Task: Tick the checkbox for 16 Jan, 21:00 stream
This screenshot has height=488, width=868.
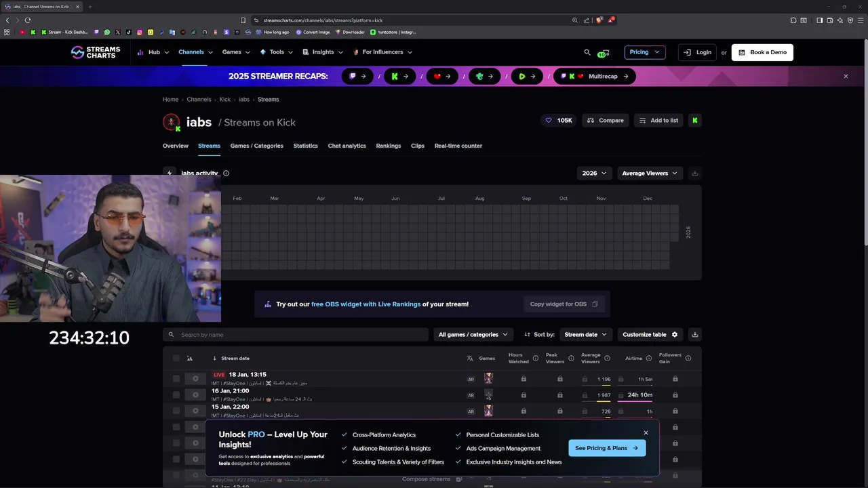Action: pos(176,394)
